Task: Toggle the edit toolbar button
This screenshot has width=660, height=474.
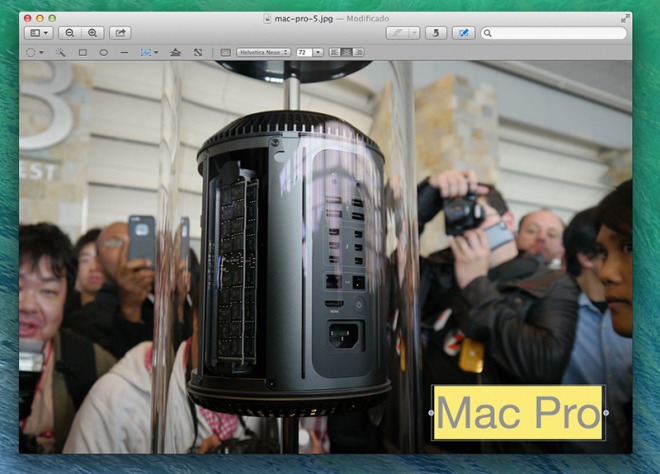Action: pos(463,33)
